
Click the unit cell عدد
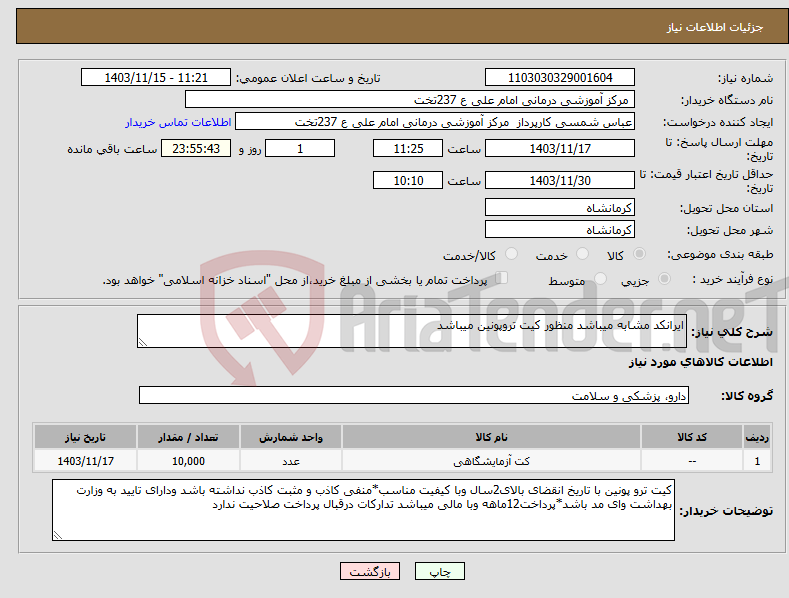pos(291,461)
